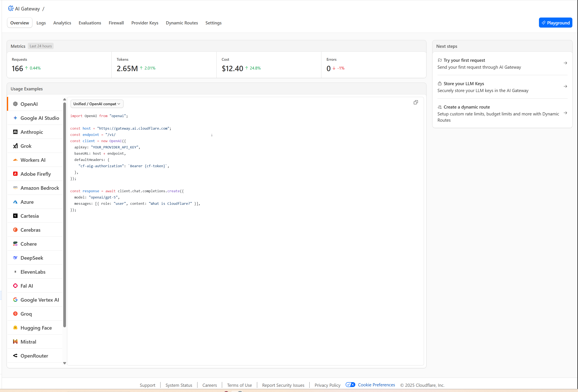Click the Last 24 hours badge
This screenshot has height=392, width=578.
pos(40,46)
